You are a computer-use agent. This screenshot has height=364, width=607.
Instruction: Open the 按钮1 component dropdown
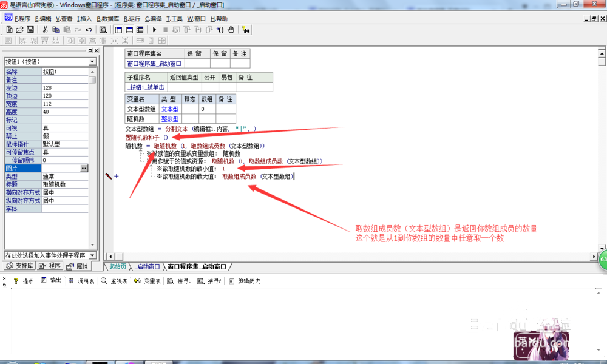(x=92, y=61)
